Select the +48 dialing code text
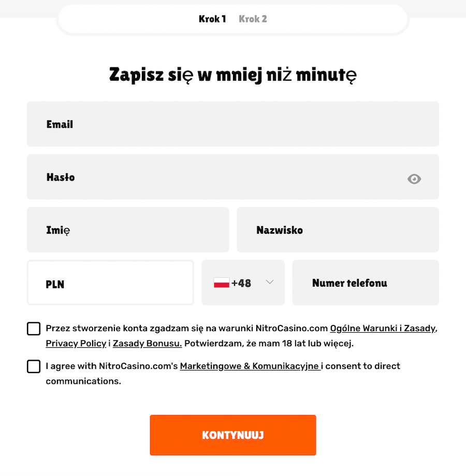The width and height of the screenshot is (466, 476). click(241, 283)
